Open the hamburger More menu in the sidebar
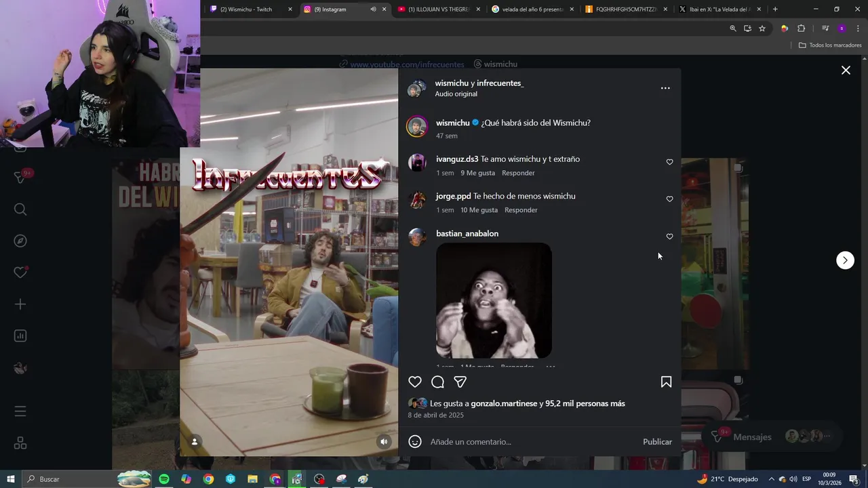The height and width of the screenshot is (488, 868). point(20,411)
